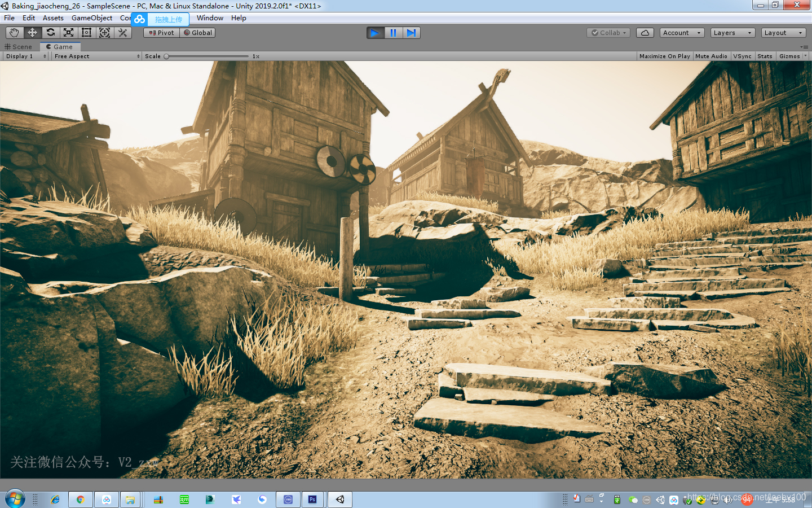
Task: Pause the running game
Action: (394, 33)
